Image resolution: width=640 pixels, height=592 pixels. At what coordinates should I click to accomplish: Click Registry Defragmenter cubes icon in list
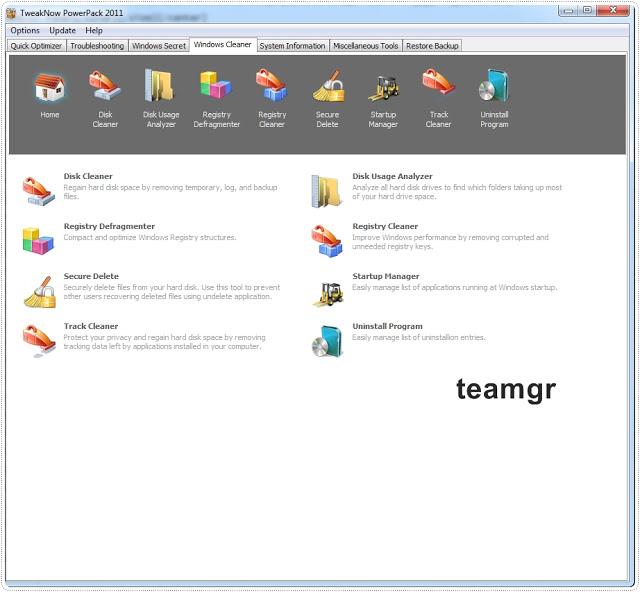(38, 241)
